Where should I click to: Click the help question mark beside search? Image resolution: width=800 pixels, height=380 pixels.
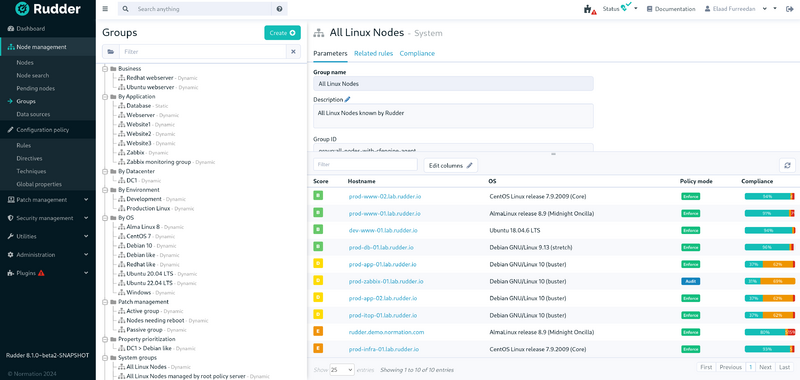click(279, 9)
